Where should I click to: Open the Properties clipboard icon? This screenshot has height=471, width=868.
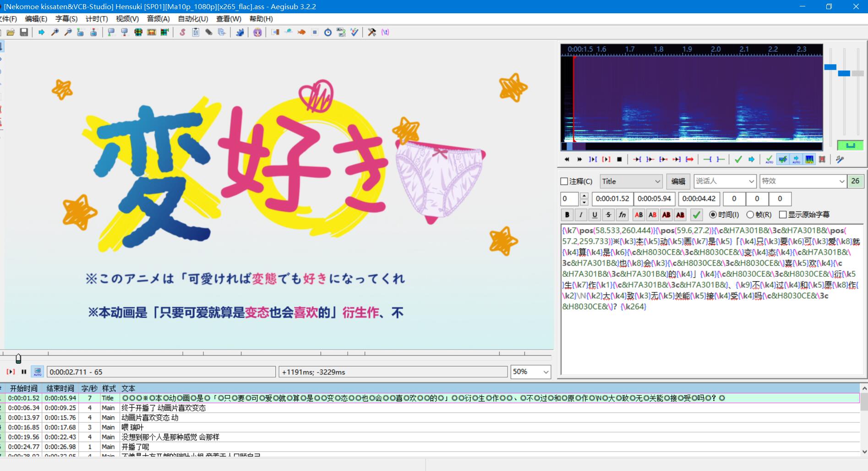(196, 32)
